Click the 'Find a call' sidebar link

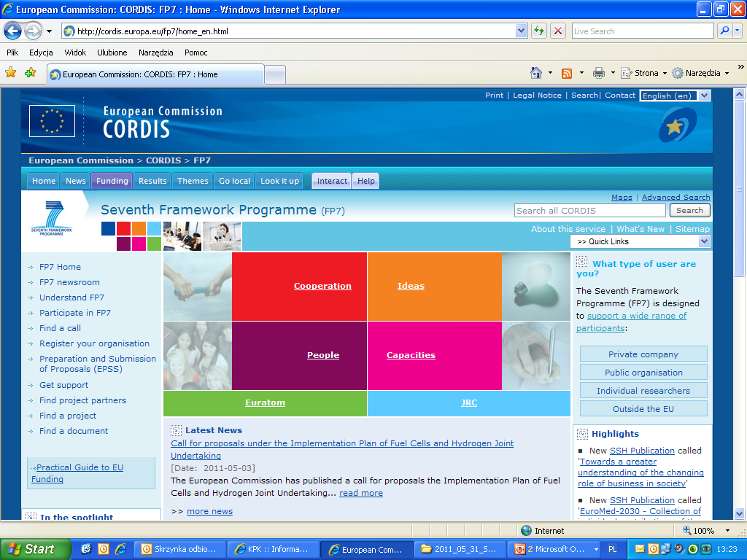pos(60,328)
